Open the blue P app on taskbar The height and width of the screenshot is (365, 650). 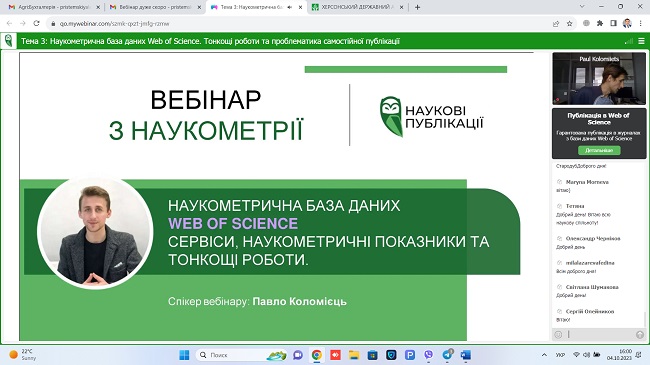click(x=410, y=355)
